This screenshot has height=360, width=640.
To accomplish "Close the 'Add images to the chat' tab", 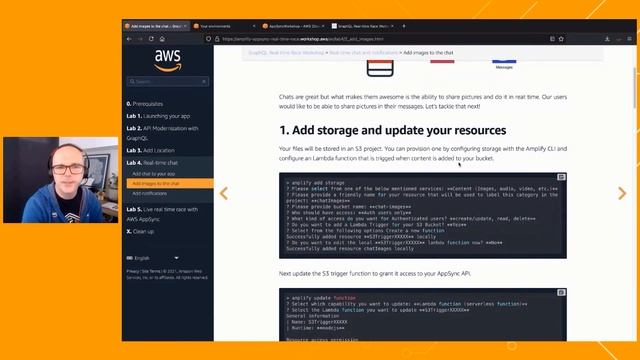I will click(185, 26).
